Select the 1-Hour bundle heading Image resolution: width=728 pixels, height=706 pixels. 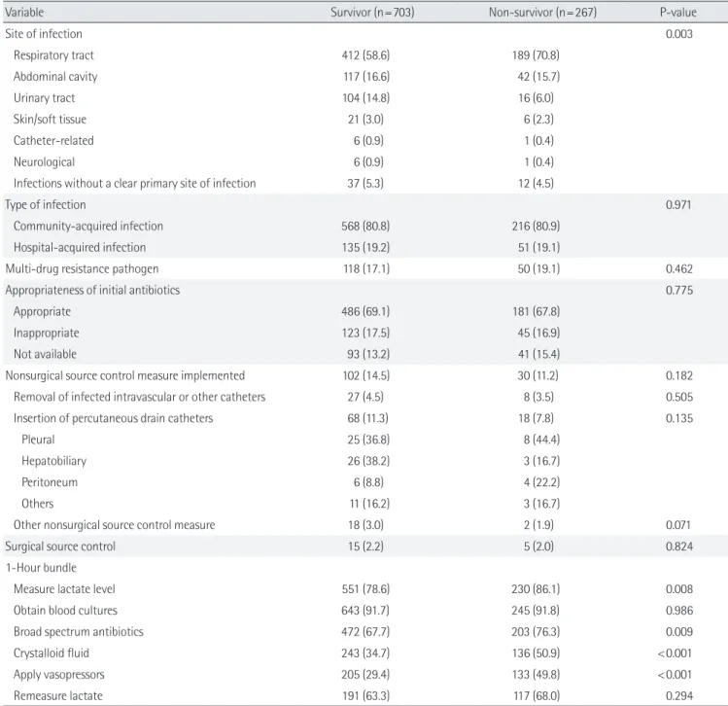(41, 568)
